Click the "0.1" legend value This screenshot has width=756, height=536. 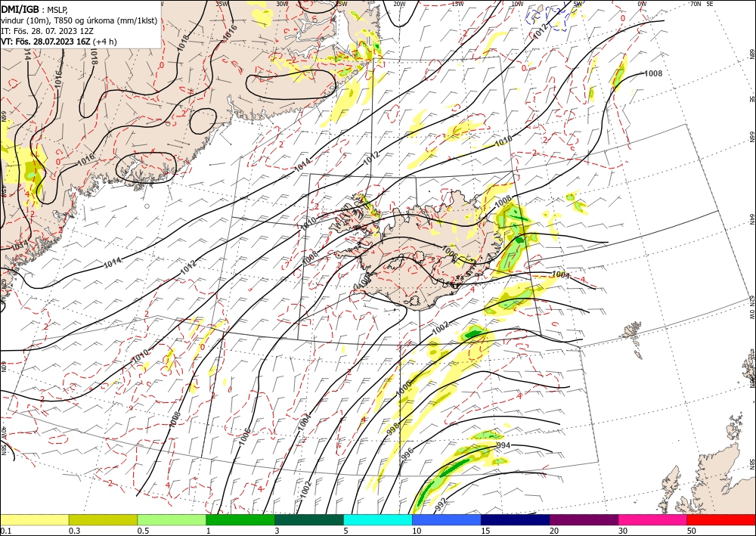5,531
